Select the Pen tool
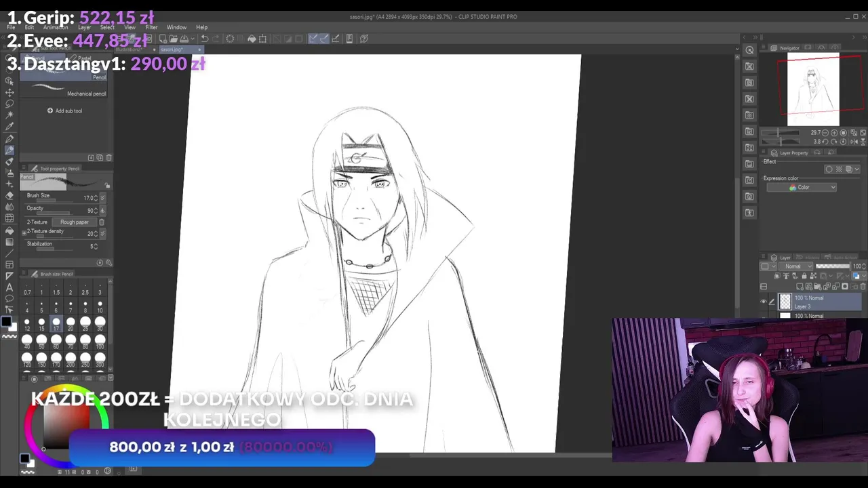Image resolution: width=868 pixels, height=488 pixels. [9, 138]
